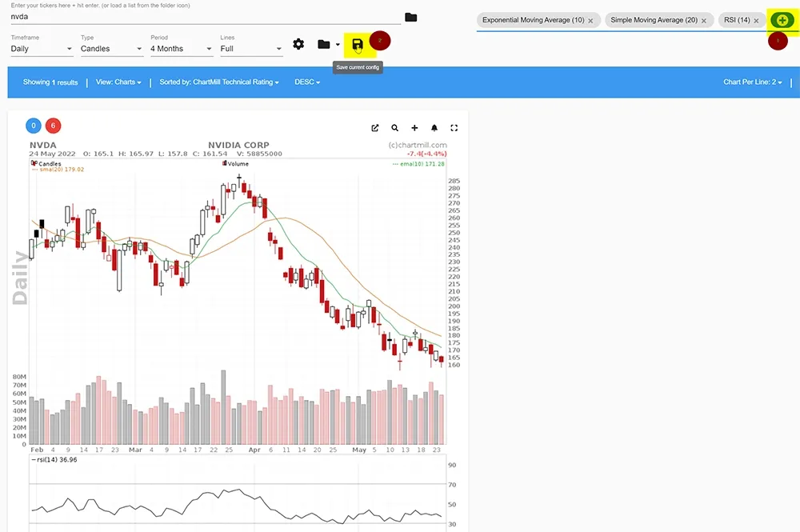
Task: Select the RSI (14) chip label
Action: pos(737,21)
